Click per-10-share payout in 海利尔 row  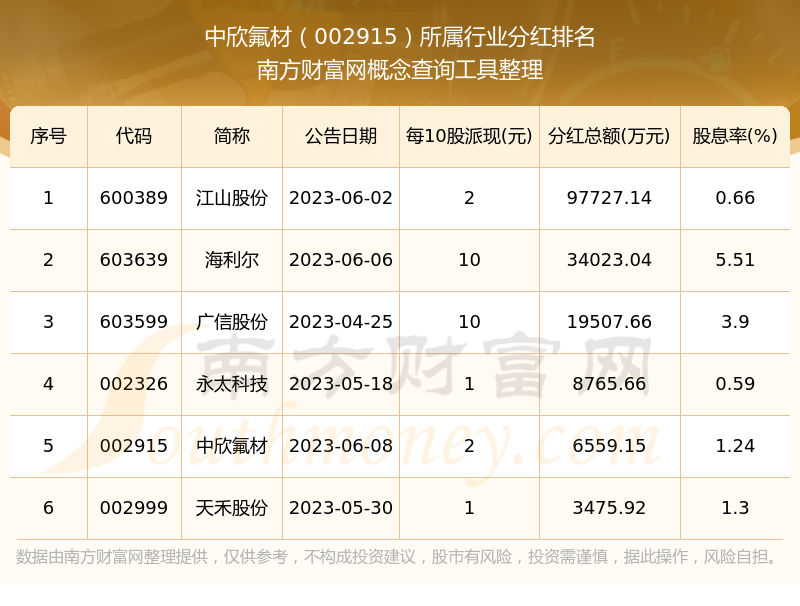(x=469, y=260)
